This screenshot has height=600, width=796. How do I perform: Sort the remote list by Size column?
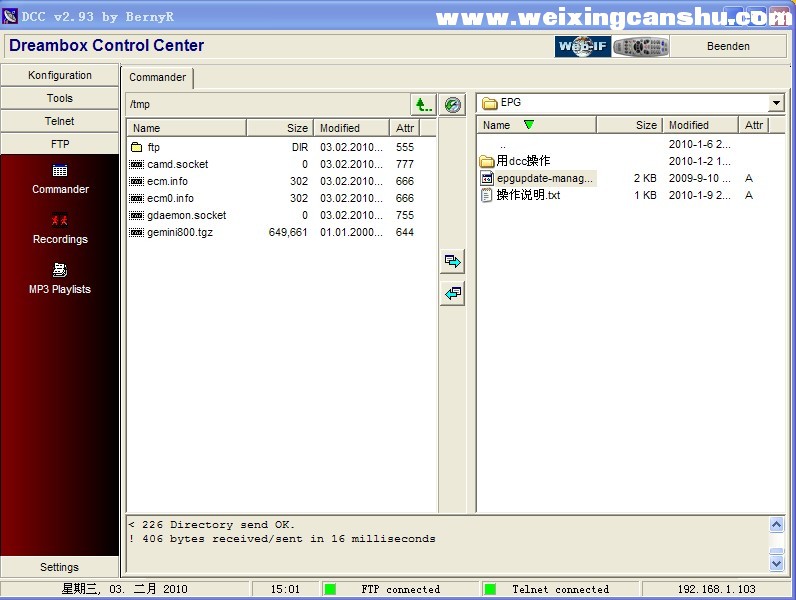(280, 128)
